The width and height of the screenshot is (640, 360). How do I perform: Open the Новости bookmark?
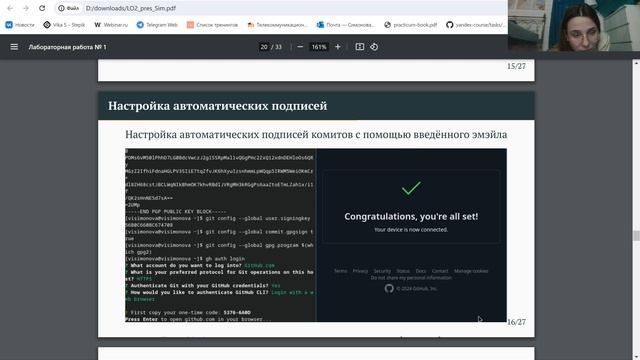[20, 25]
